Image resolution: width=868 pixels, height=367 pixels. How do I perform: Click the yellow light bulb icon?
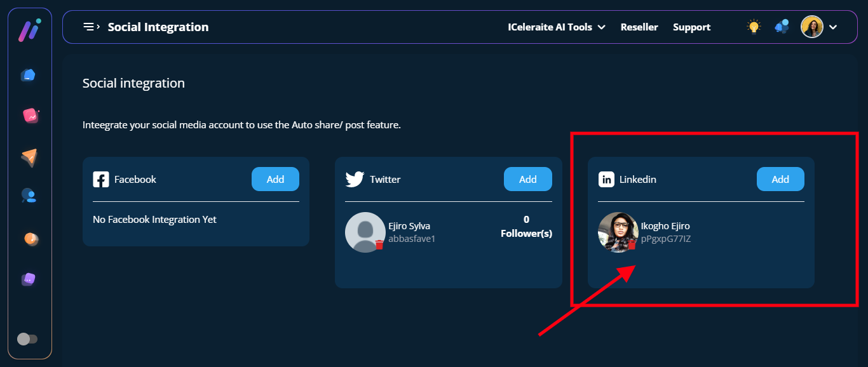pos(754,27)
